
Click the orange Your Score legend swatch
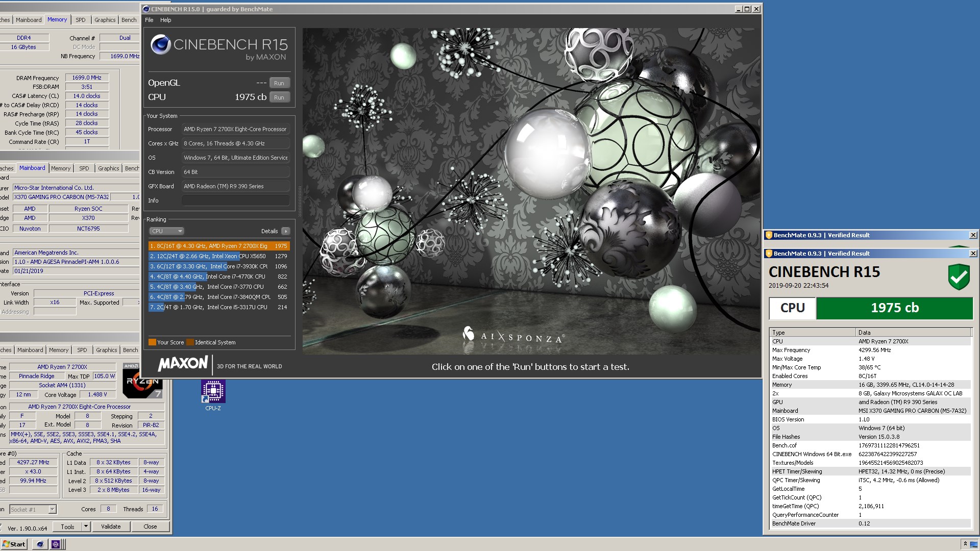pyautogui.click(x=152, y=342)
